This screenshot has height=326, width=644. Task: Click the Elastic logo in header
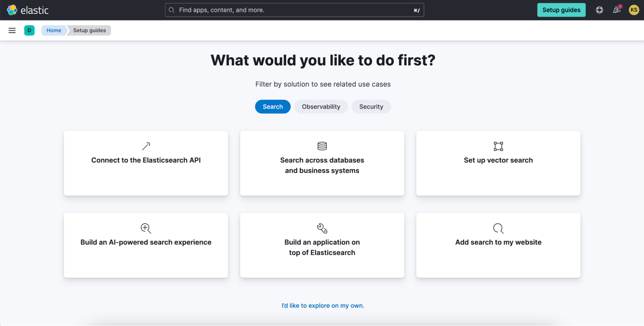coord(28,10)
